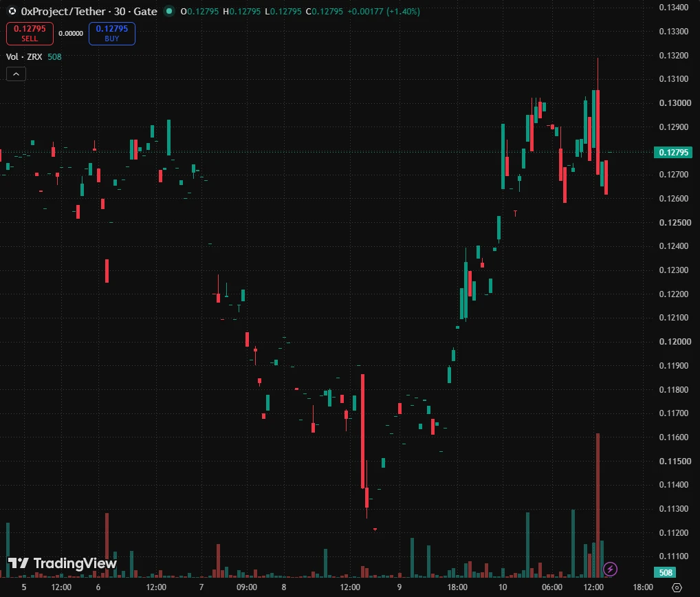Open chart settings gear icon
This screenshot has width=700, height=597.
(677, 587)
